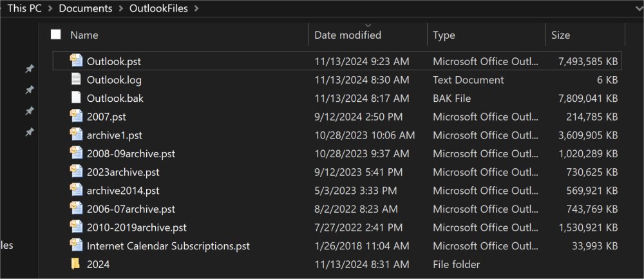The image size is (644, 279).
Task: Select the 2023archive.pst file name
Action: tap(123, 172)
